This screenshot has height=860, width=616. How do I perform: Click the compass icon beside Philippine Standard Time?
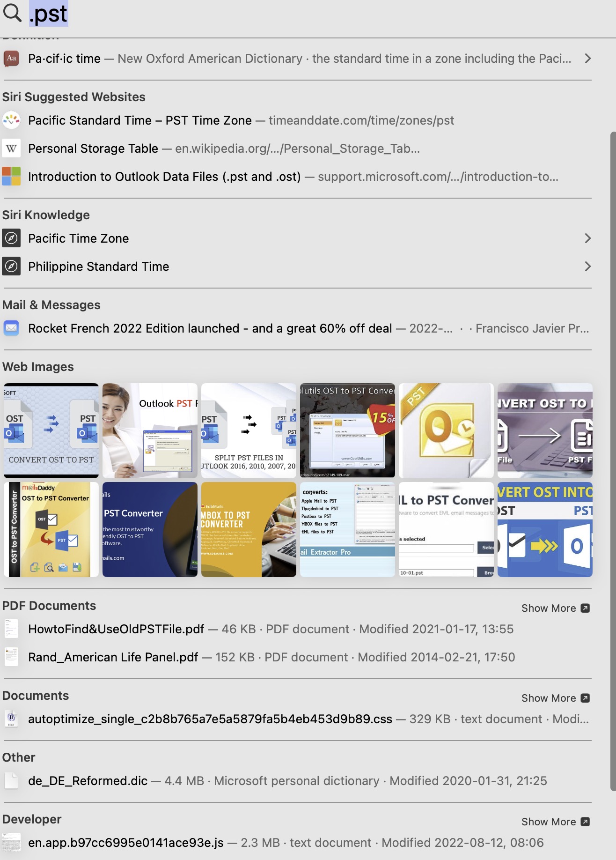[11, 267]
